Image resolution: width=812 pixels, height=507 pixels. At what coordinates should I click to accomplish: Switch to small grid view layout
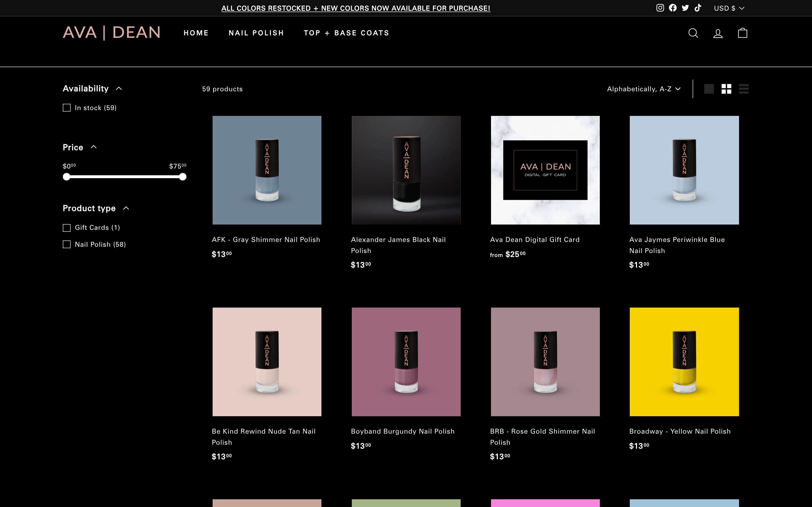pos(726,89)
